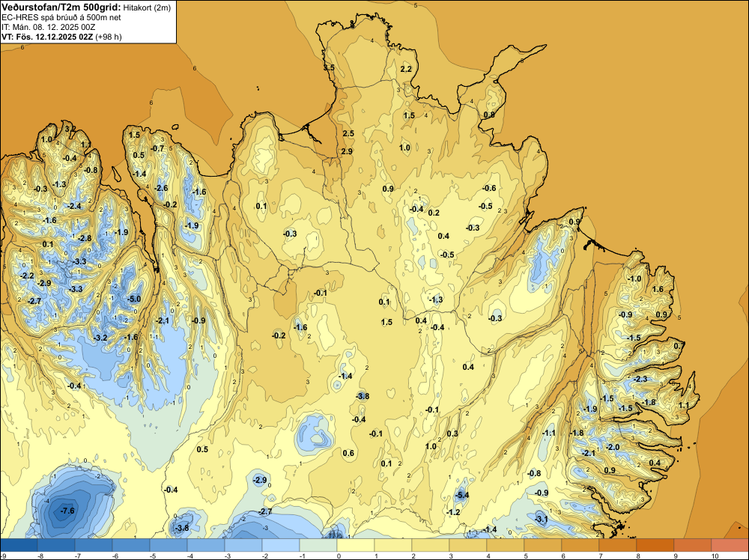Screen dimensions: 749x560
Task: Click the -1.2 temperature value
Action: [x=453, y=512]
